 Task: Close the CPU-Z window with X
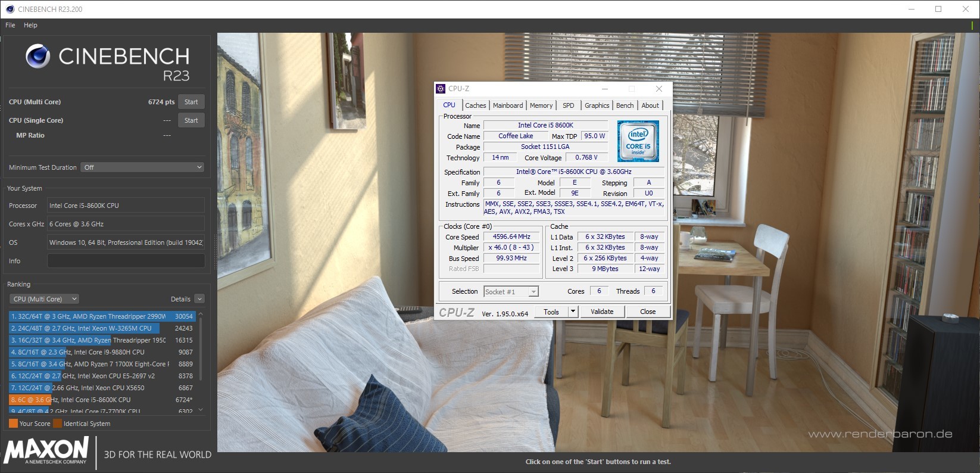658,89
